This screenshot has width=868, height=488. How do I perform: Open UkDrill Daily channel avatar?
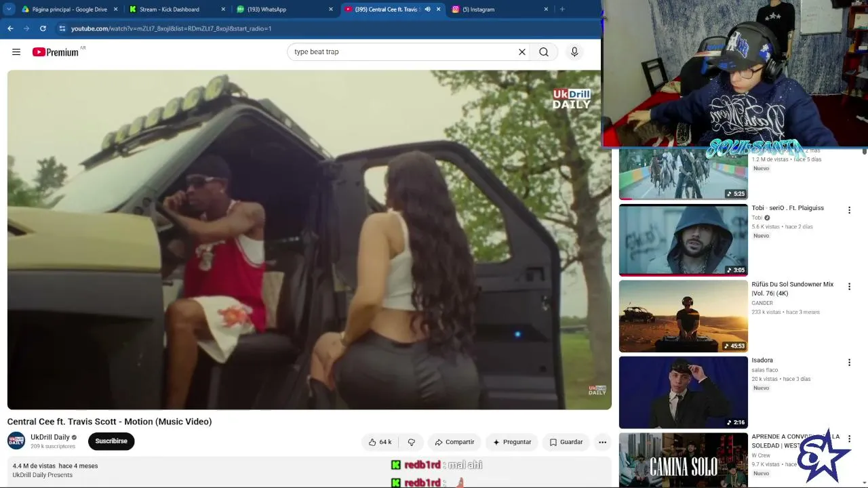pyautogui.click(x=16, y=441)
